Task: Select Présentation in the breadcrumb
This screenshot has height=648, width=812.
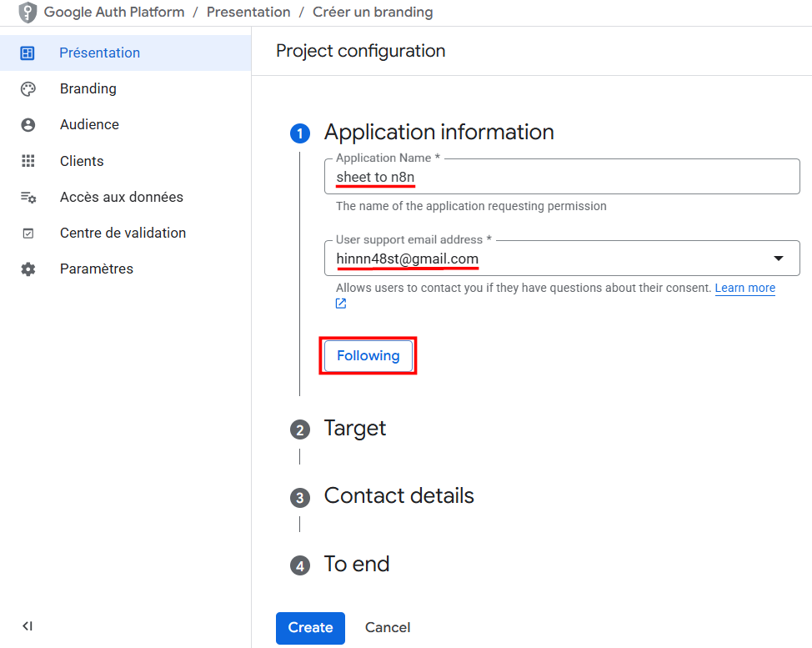Action: point(248,12)
